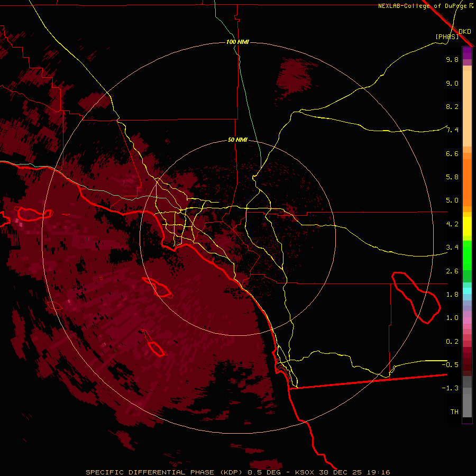Viewport: 476px width, 476px height.
Task: Click the -1.3 legend value
Action: pyautogui.click(x=450, y=388)
